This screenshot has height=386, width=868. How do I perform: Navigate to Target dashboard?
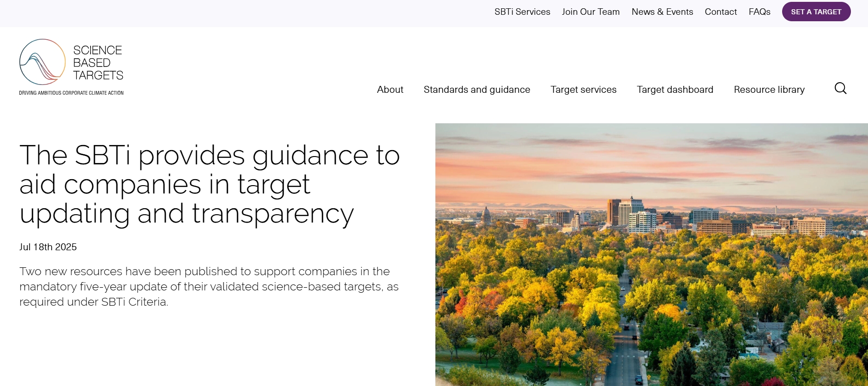pyautogui.click(x=675, y=90)
